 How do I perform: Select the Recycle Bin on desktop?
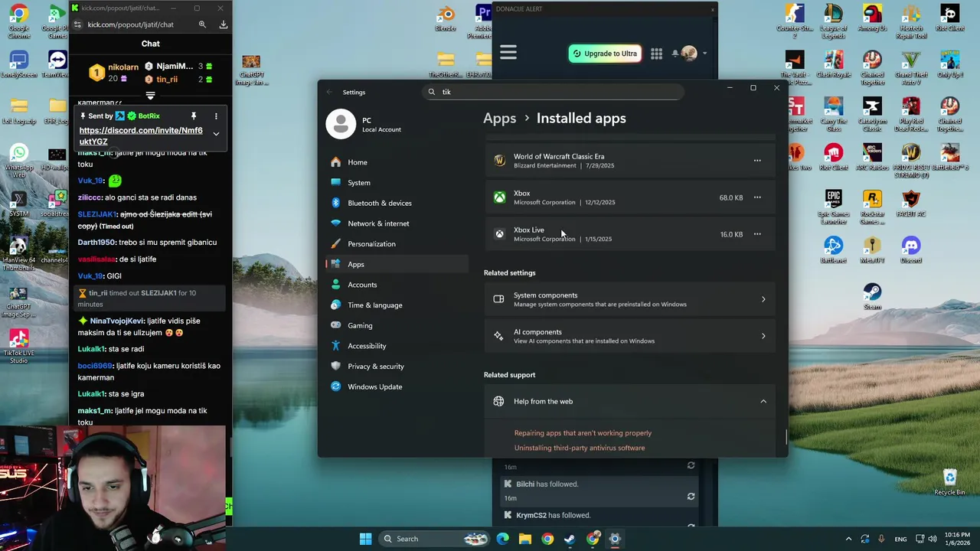tap(949, 482)
